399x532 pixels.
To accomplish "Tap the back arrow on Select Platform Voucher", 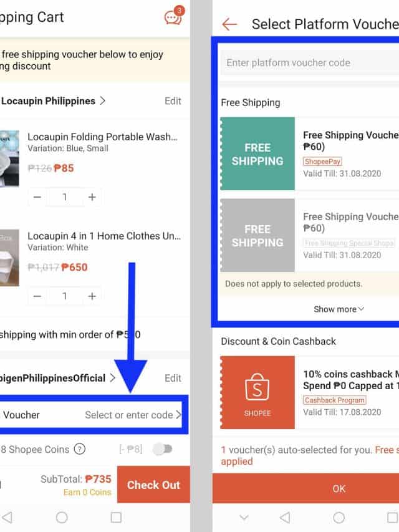I will pyautogui.click(x=229, y=24).
